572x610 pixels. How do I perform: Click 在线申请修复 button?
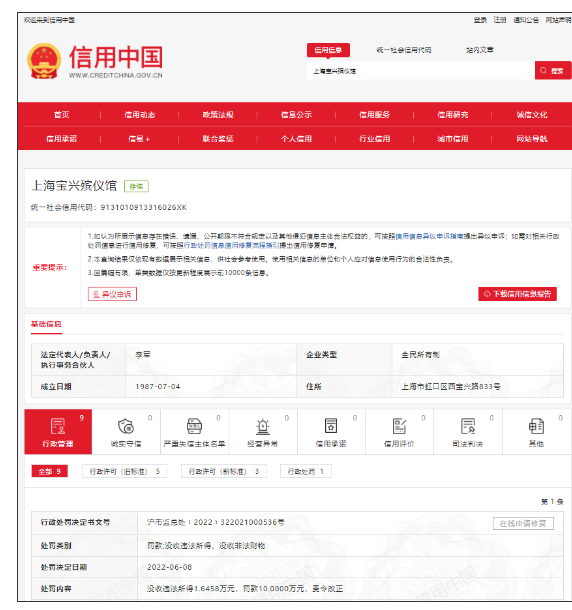[523, 523]
